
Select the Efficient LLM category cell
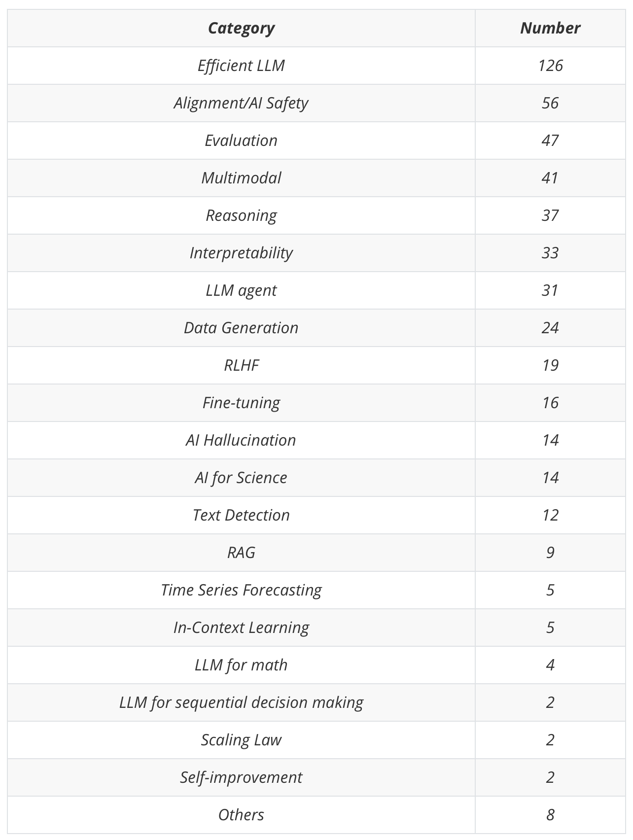(241, 66)
